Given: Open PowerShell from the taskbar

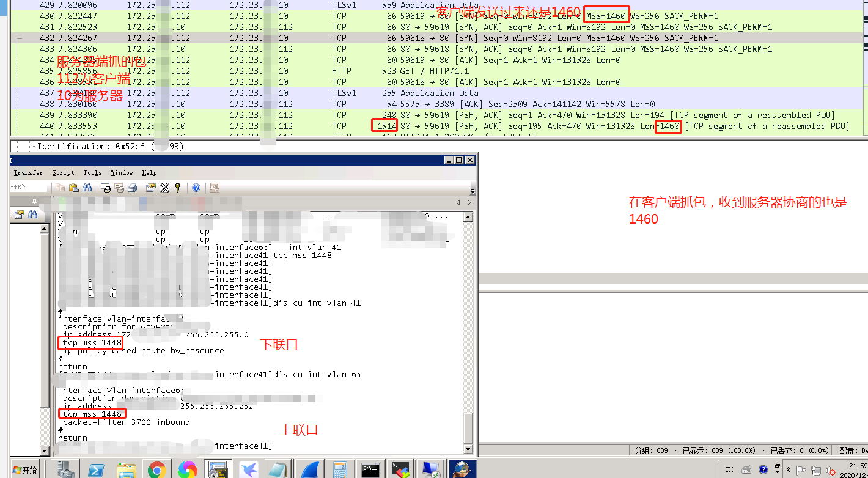Looking at the screenshot, I should pos(96,469).
